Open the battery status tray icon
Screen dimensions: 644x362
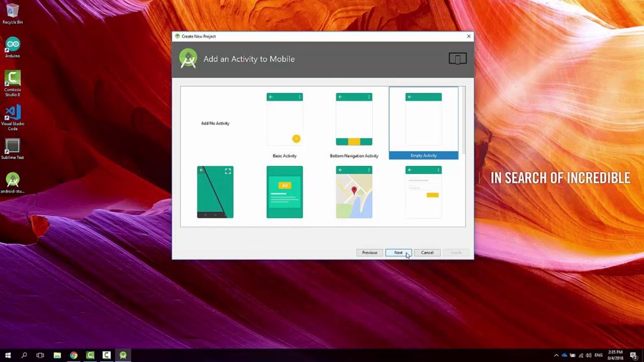pyautogui.click(x=572, y=356)
